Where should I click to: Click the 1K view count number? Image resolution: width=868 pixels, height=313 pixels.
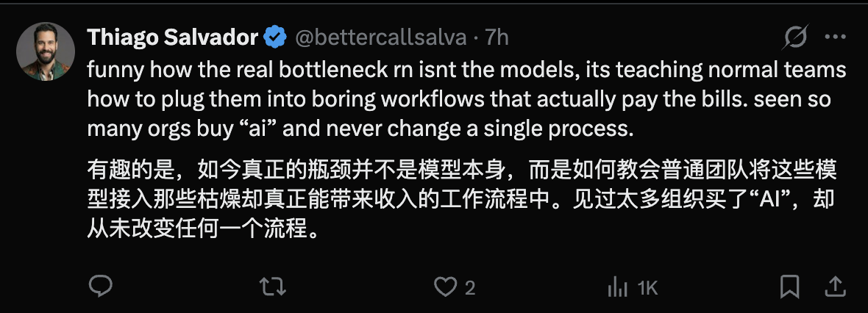[647, 288]
